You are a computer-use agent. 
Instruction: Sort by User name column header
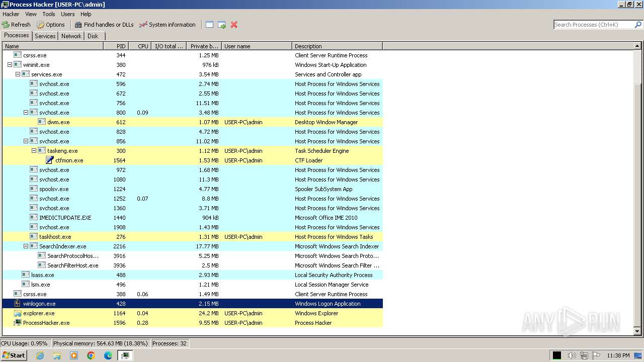[257, 46]
